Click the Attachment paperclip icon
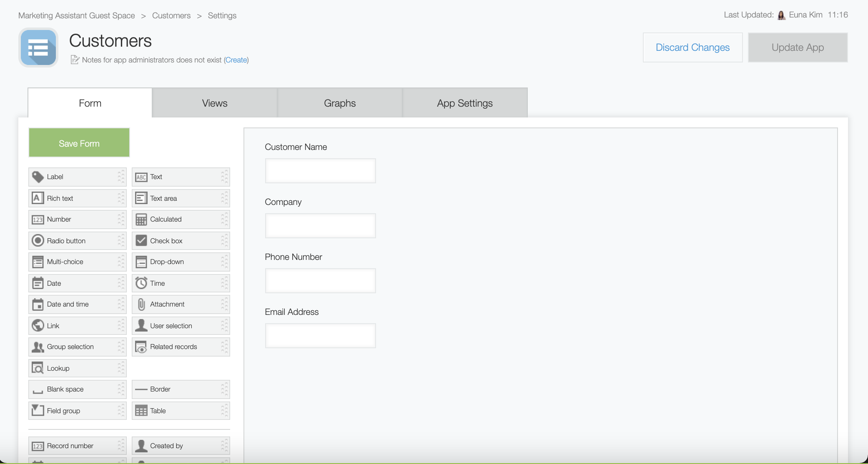Viewport: 868px width, 464px height. [141, 304]
